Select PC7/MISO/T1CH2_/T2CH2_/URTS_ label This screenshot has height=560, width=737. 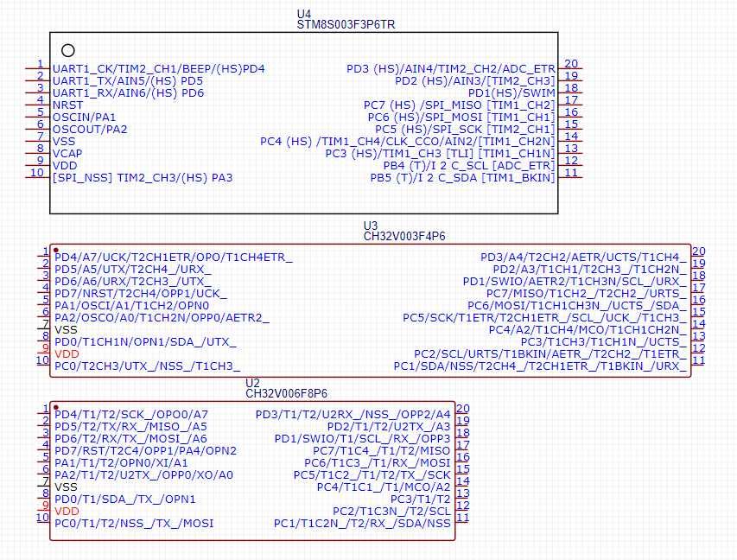(586, 294)
